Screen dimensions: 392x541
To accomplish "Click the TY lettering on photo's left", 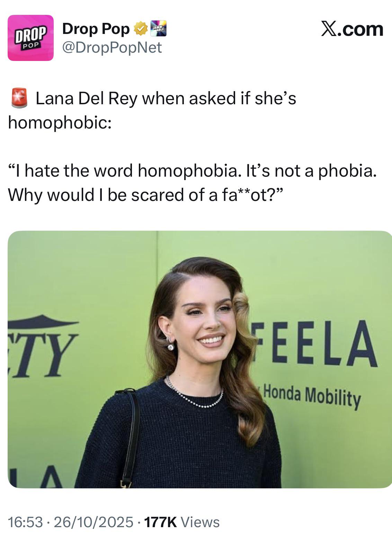I will (41, 355).
